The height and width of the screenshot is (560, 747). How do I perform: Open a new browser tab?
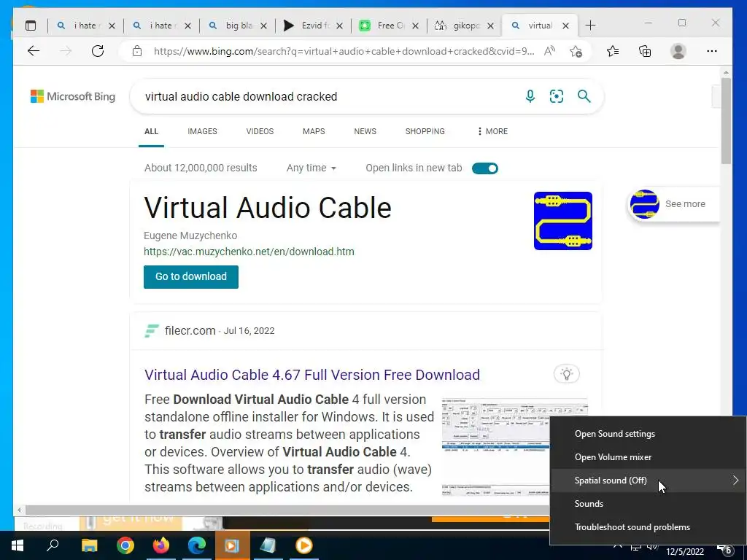(590, 26)
